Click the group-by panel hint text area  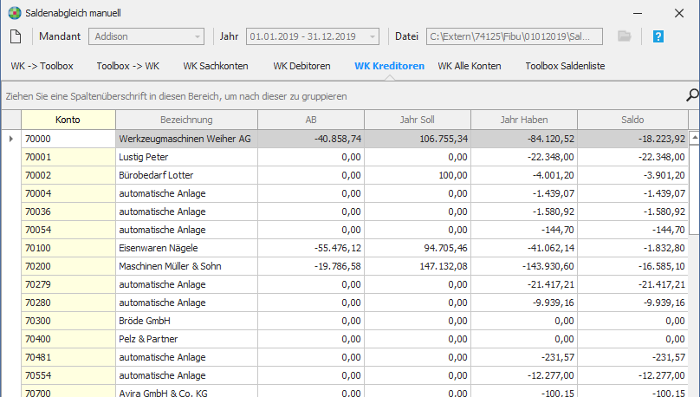point(176,96)
